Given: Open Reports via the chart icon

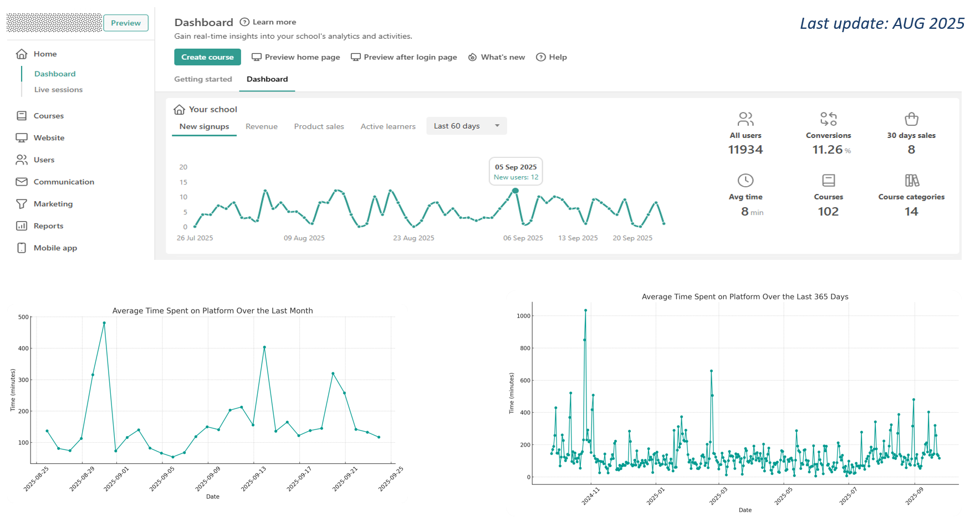Looking at the screenshot, I should [x=22, y=226].
